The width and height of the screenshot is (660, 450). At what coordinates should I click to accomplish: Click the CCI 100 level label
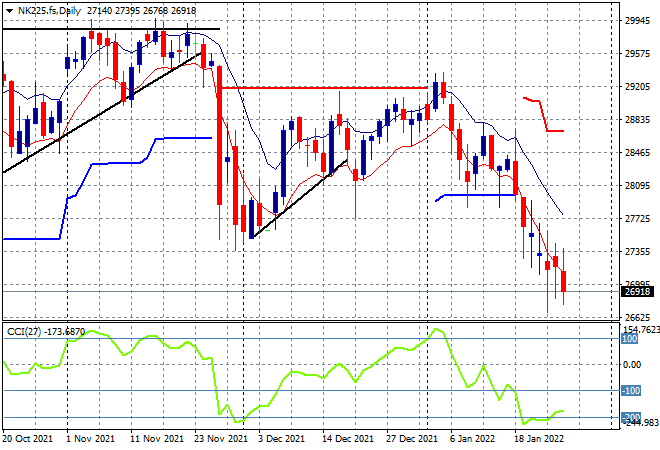(630, 339)
